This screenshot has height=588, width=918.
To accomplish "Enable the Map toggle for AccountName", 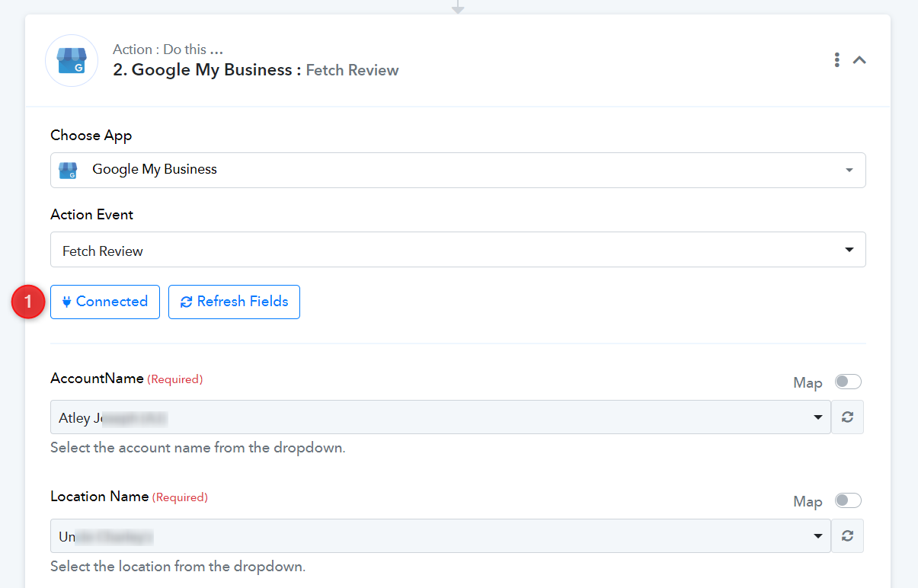I will click(x=848, y=382).
